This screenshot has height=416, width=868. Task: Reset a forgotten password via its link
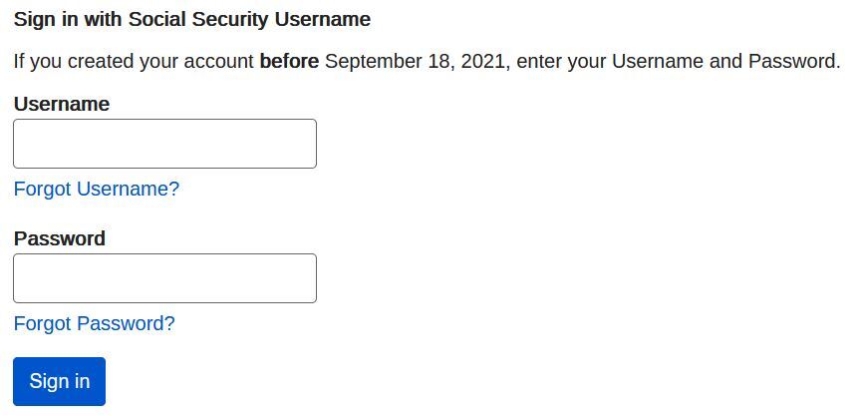(95, 323)
